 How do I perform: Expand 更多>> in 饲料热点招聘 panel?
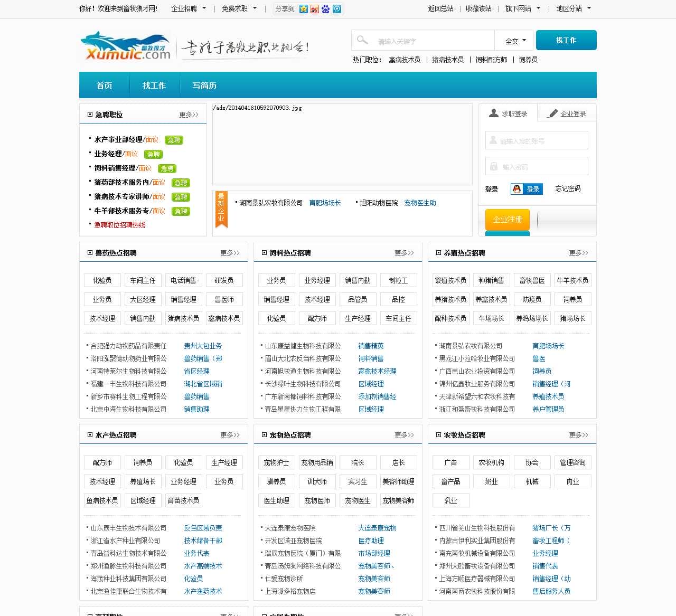click(405, 253)
